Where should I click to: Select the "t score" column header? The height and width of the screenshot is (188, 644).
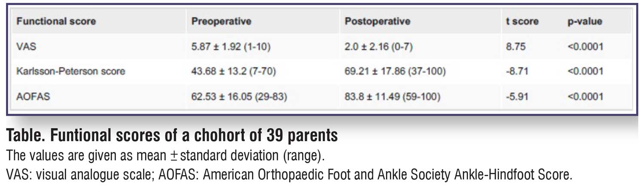[x=522, y=21]
